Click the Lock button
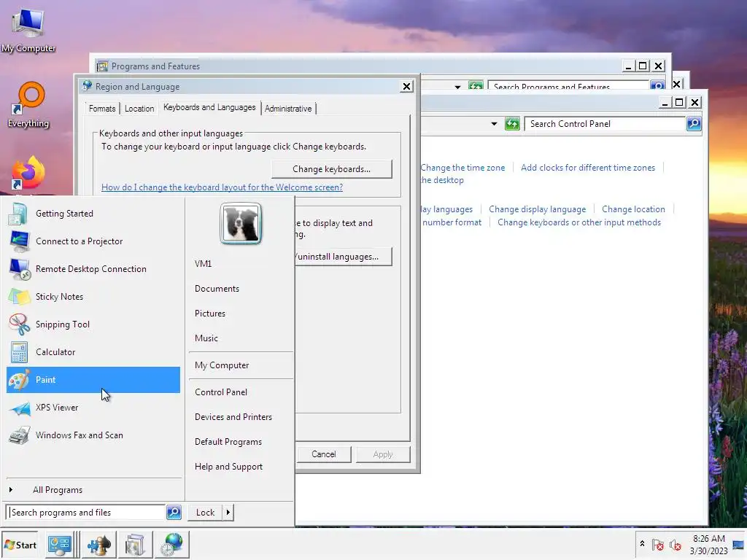747x560 pixels. click(205, 513)
